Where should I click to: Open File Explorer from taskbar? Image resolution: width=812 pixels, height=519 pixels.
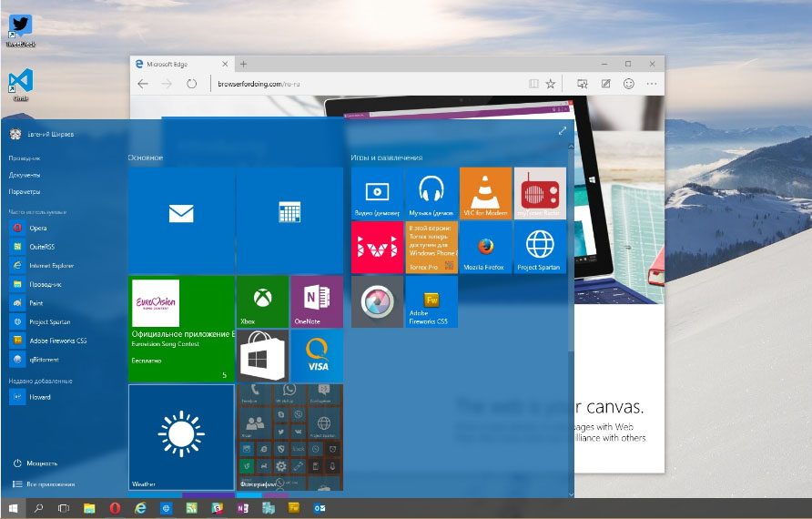(x=89, y=508)
